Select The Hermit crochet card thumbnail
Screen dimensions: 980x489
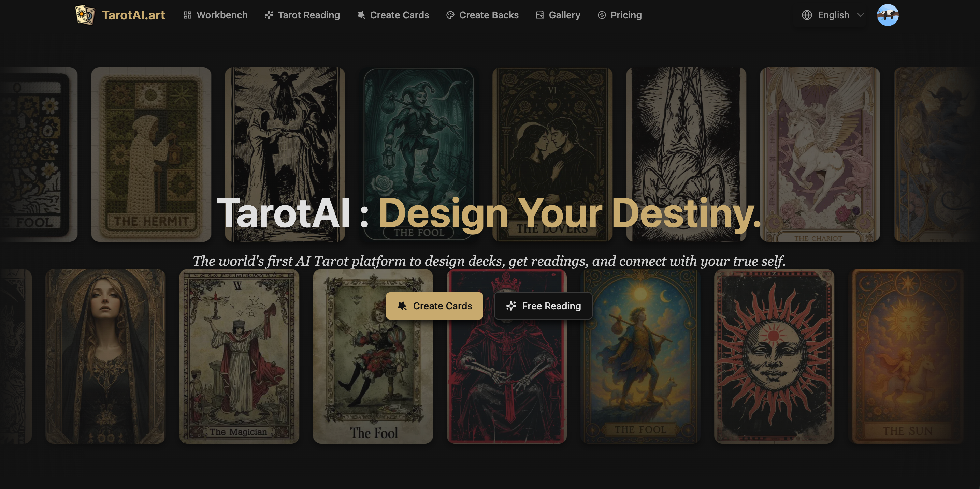151,154
